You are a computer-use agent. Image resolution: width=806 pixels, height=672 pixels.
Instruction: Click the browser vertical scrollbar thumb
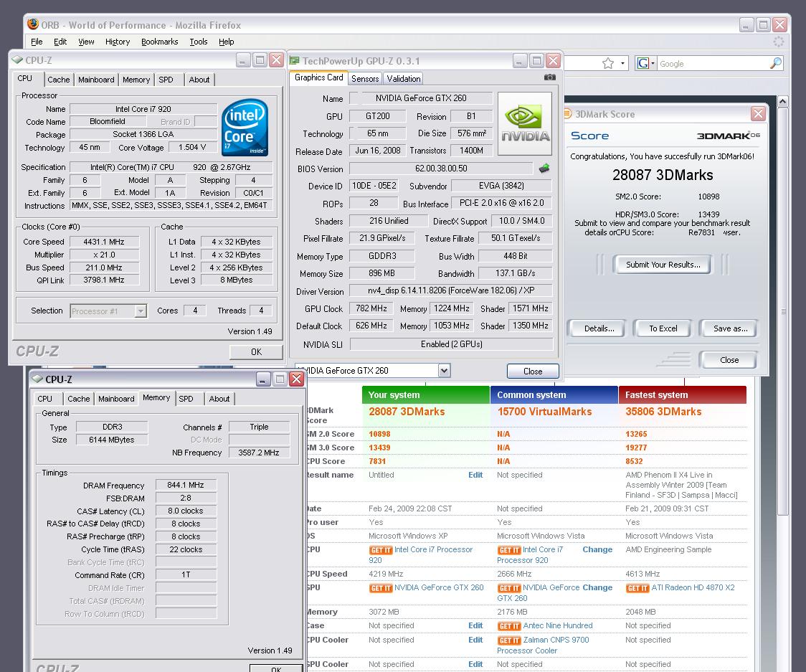(x=783, y=311)
